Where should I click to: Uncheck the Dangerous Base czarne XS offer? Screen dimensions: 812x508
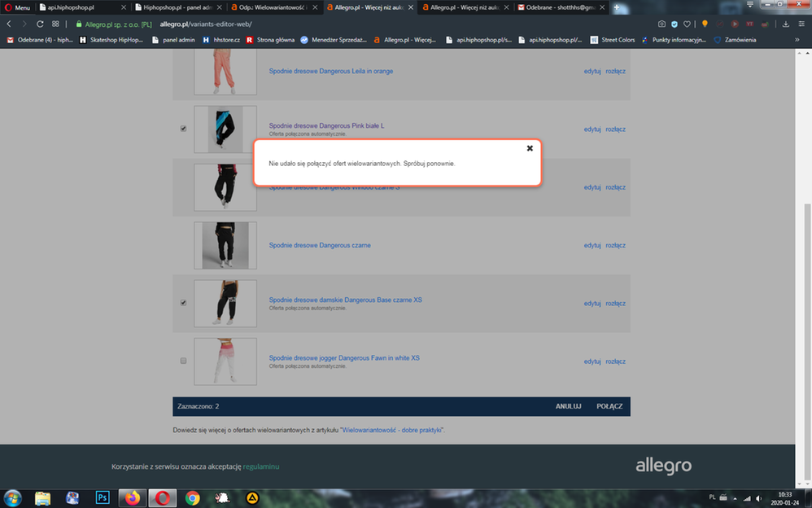tap(183, 303)
